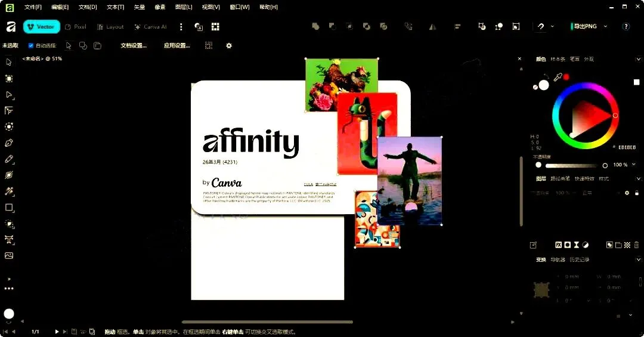The height and width of the screenshot is (337, 644).
Task: Click the mask layer circle icon
Action: pos(567,245)
